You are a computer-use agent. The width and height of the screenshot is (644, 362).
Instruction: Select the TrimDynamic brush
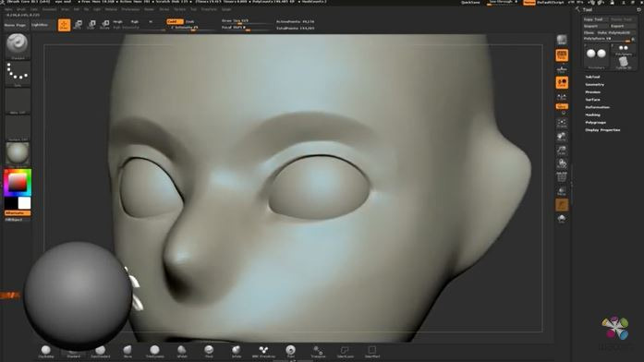(x=154, y=351)
